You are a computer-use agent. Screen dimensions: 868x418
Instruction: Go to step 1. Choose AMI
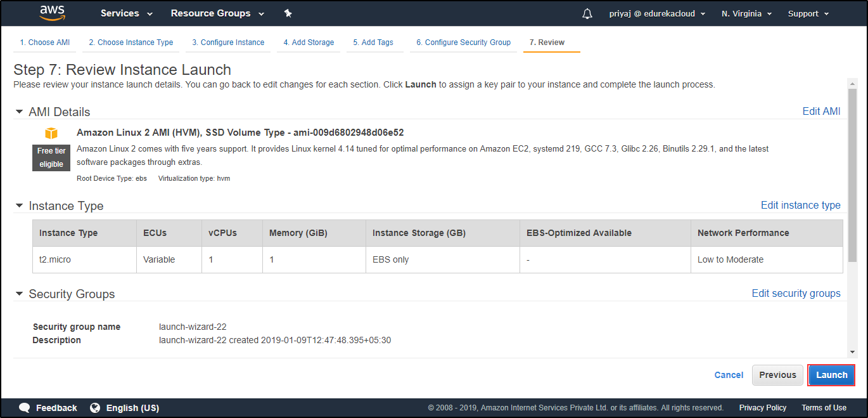tap(44, 42)
